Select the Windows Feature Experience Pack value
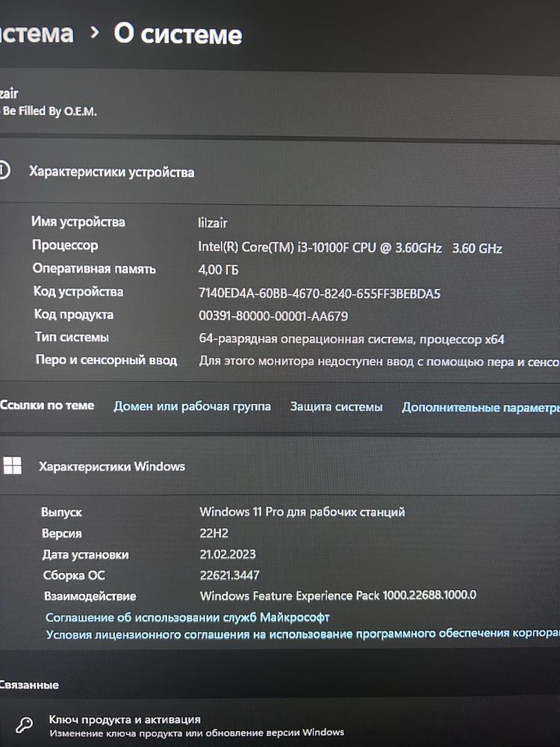This screenshot has height=747, width=560. [x=338, y=595]
